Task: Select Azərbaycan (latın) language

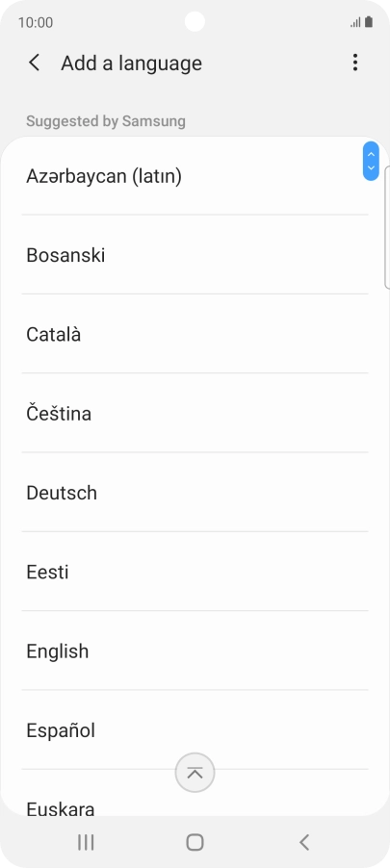Action: [x=195, y=176]
